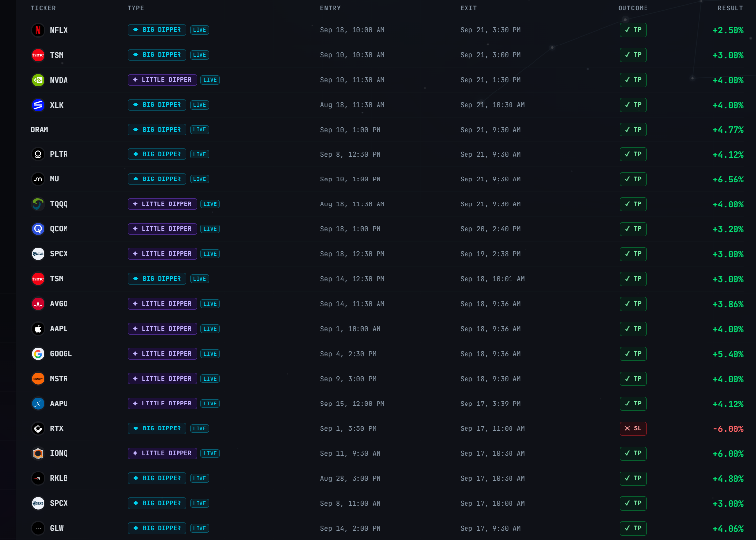Click the Rocket Lab logo beside RKLB

[38, 478]
